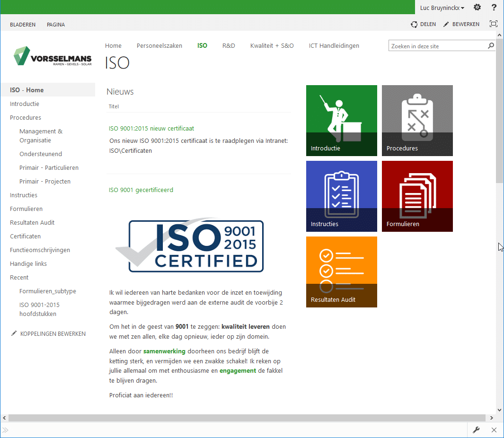Open Certificaten in the sidebar
The height and width of the screenshot is (438, 504).
point(25,237)
